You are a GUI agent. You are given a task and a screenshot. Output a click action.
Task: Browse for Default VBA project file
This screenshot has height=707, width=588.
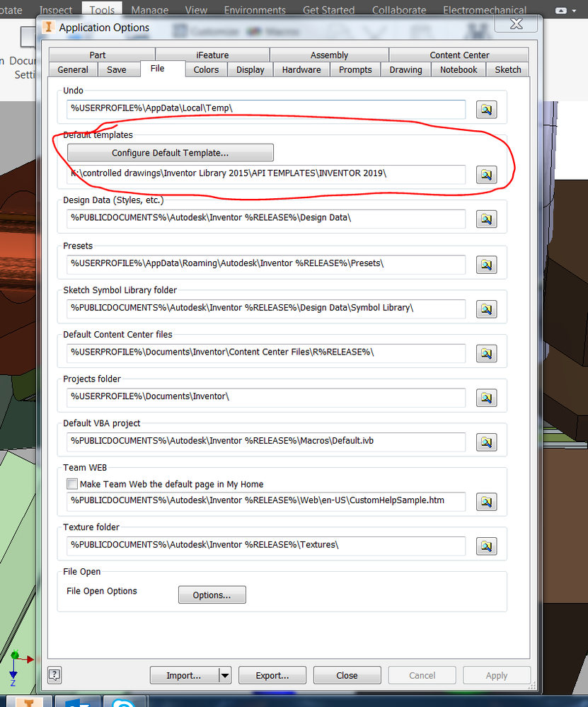point(487,442)
